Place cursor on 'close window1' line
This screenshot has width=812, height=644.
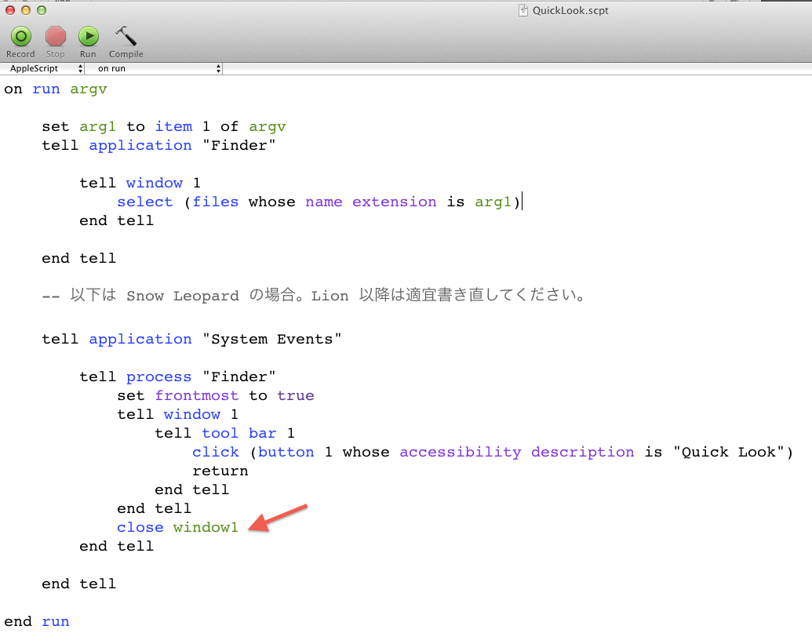tap(177, 528)
